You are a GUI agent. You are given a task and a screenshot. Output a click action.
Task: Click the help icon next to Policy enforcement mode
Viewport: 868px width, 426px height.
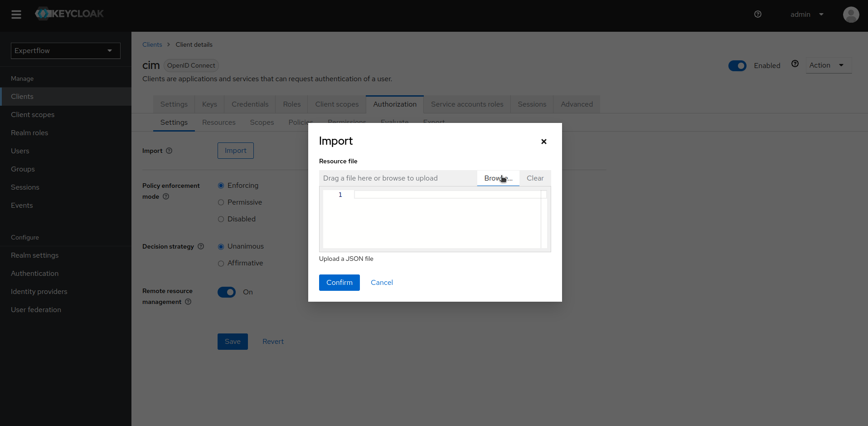pos(165,196)
